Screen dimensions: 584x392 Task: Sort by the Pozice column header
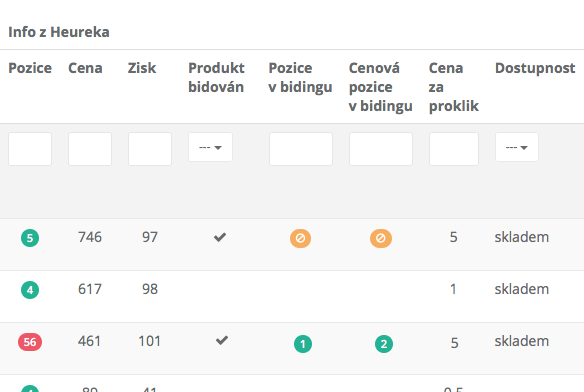[30, 68]
